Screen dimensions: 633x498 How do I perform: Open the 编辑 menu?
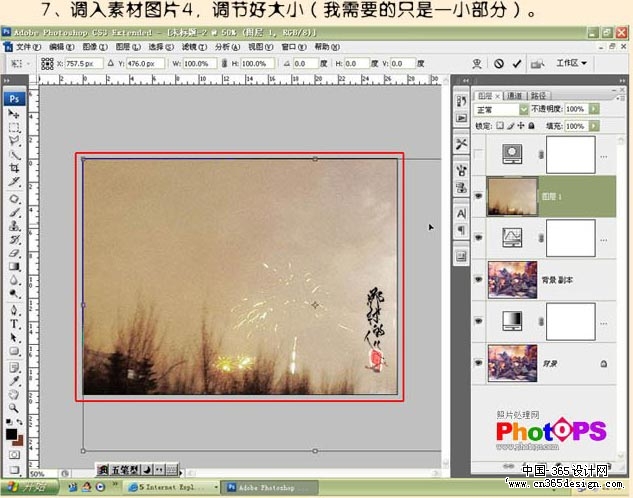(61, 47)
